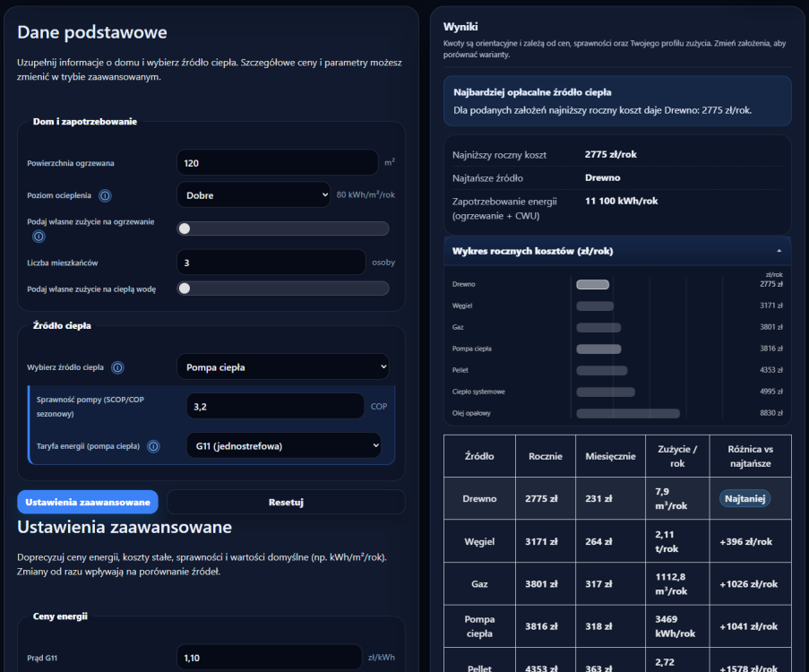The height and width of the screenshot is (672, 809).
Task: Open the heat source dropdown showing Pompa ciepła
Action: (x=283, y=367)
